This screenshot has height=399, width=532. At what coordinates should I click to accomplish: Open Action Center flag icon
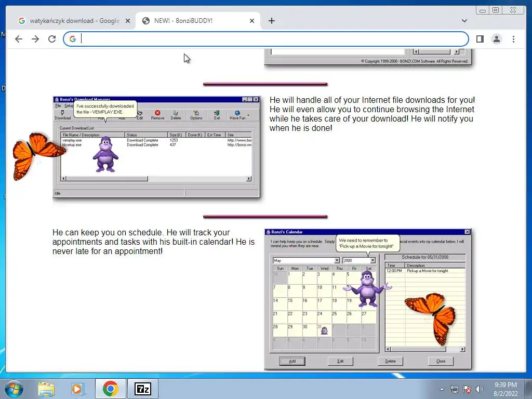tap(467, 389)
